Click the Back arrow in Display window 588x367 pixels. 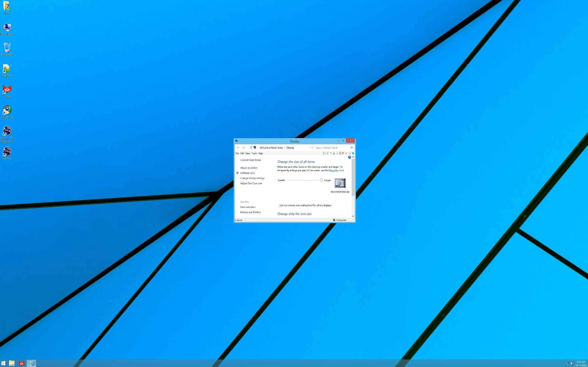click(x=238, y=147)
